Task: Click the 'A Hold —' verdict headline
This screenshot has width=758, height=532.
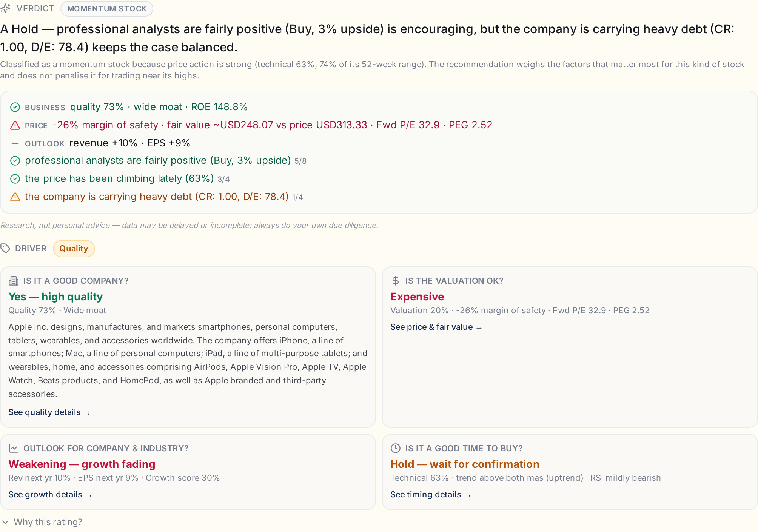Action: pos(367,38)
